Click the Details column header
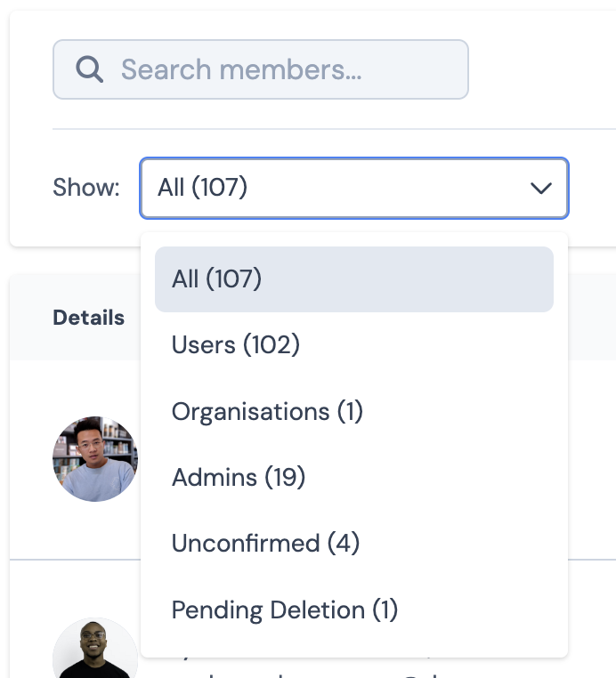This screenshot has height=678, width=616. [x=89, y=318]
